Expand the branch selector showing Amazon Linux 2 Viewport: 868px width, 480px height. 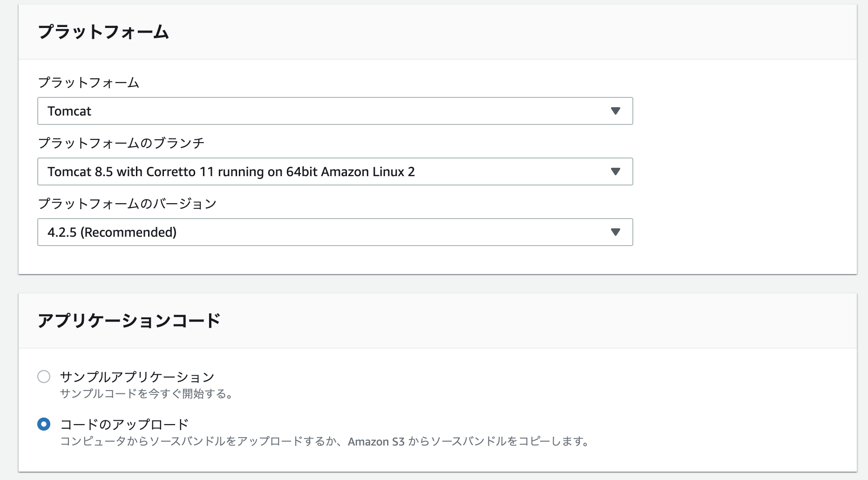coord(334,171)
